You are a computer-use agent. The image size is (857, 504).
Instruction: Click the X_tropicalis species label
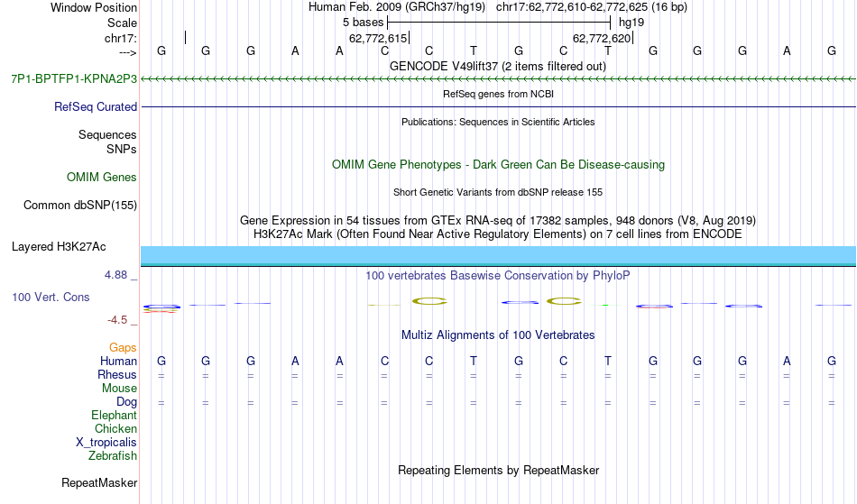click(106, 443)
